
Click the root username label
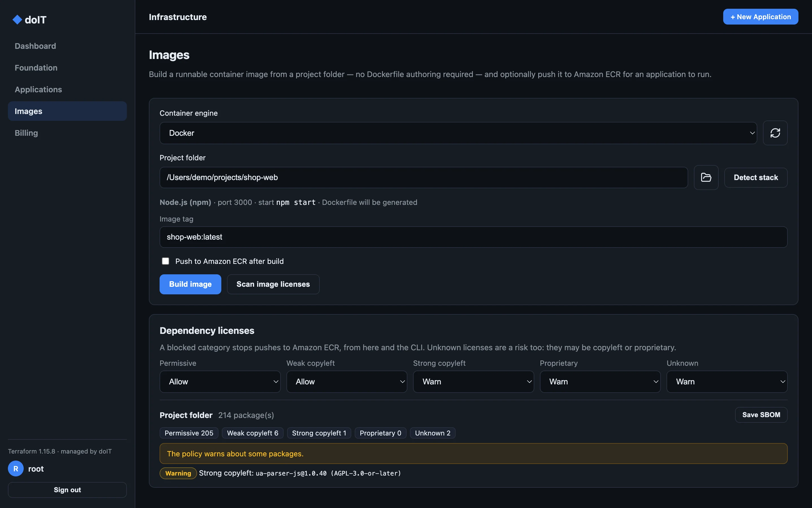coord(36,469)
